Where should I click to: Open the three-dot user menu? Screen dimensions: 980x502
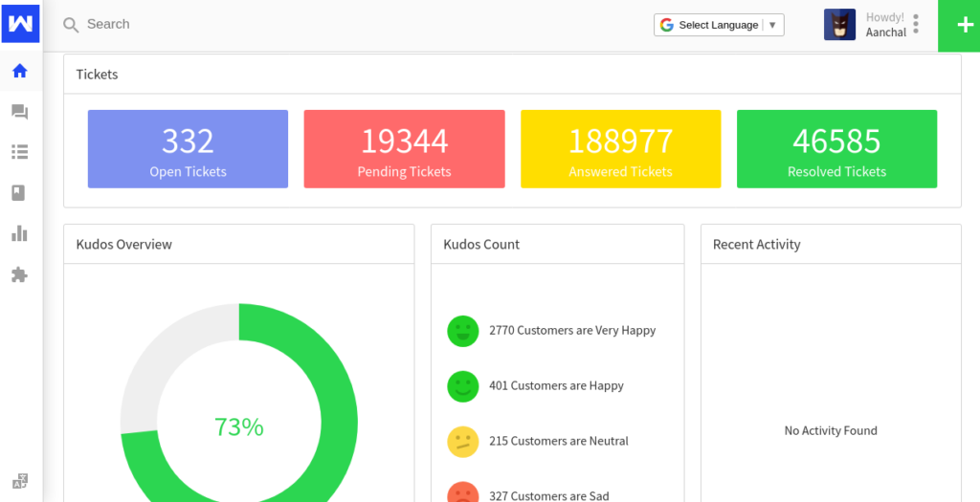[x=916, y=24]
